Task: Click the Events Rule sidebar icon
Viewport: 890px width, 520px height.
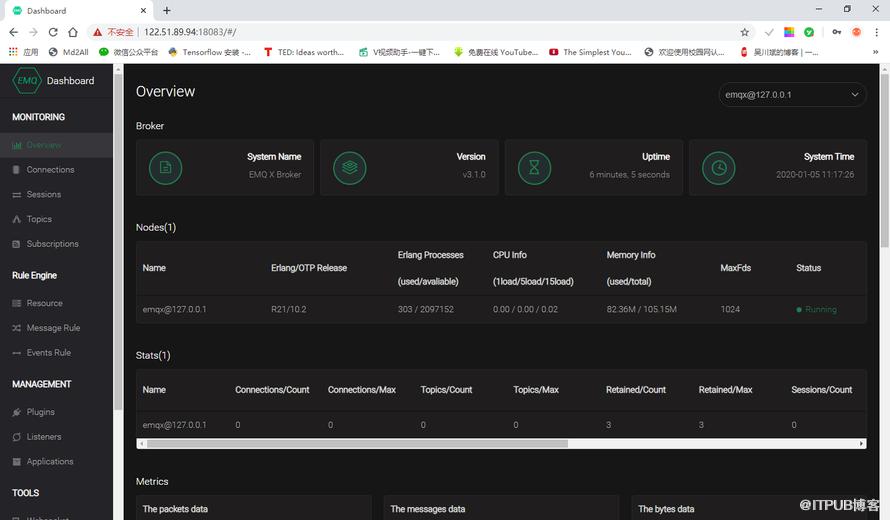Action: pos(16,353)
